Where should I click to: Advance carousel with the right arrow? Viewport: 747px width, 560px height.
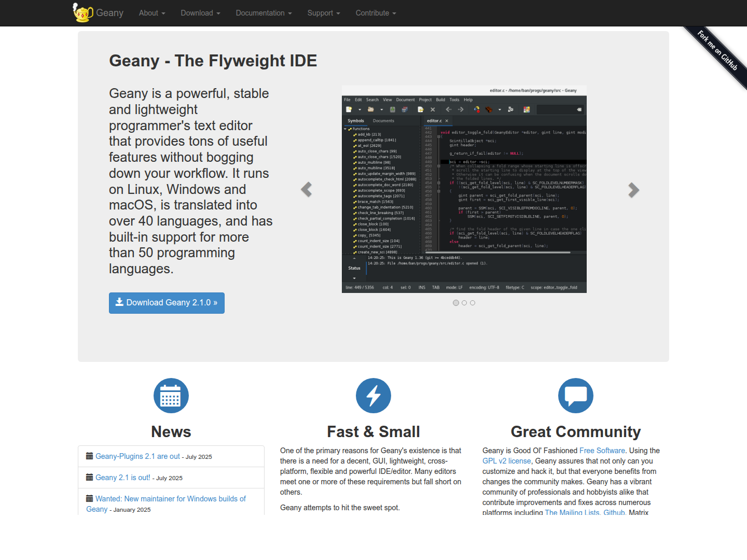(x=633, y=190)
